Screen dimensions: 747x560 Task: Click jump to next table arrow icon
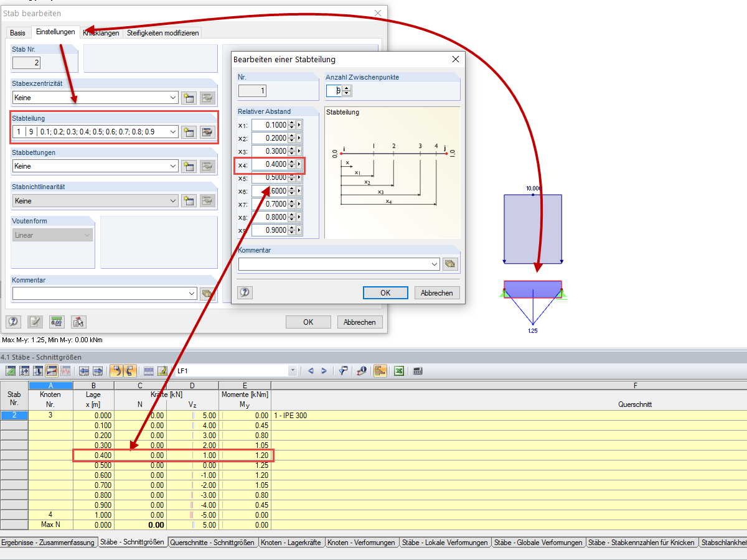[98, 371]
